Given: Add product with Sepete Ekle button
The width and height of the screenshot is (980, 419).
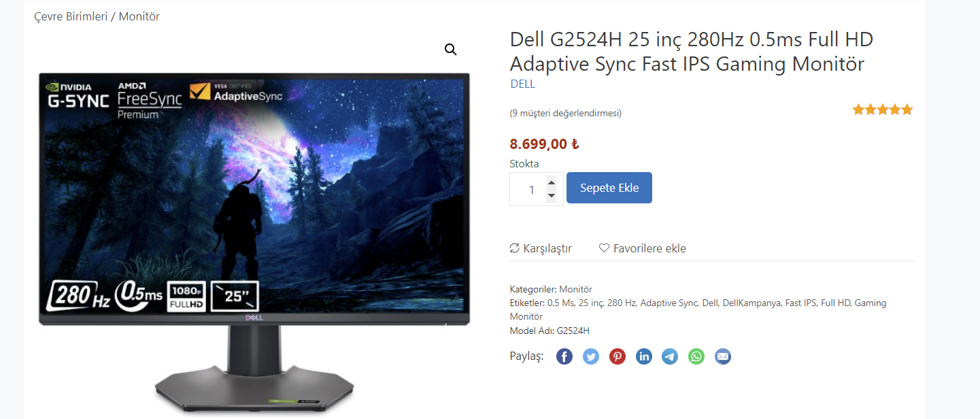Looking at the screenshot, I should tap(609, 188).
